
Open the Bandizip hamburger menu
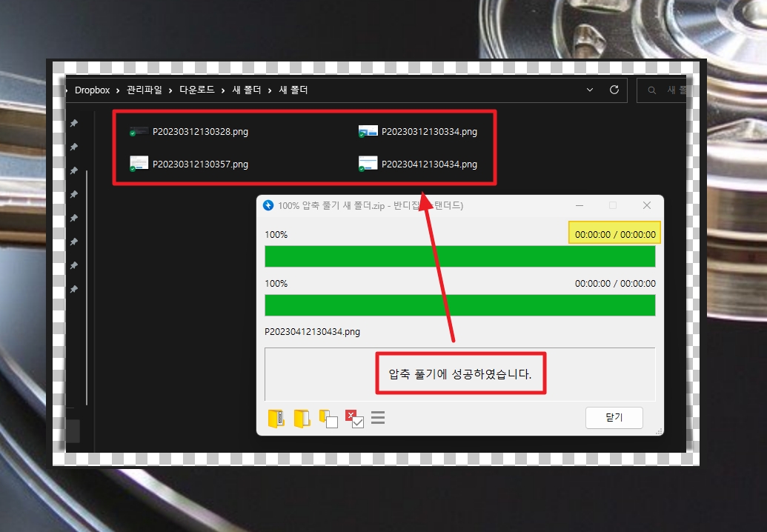pos(378,418)
